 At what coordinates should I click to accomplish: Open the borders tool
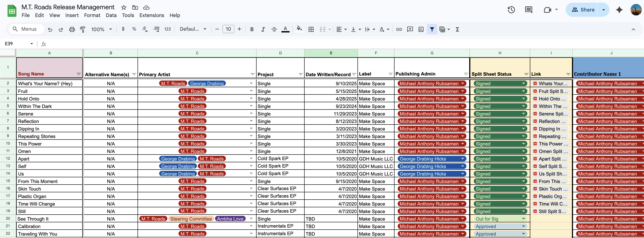coord(311,29)
